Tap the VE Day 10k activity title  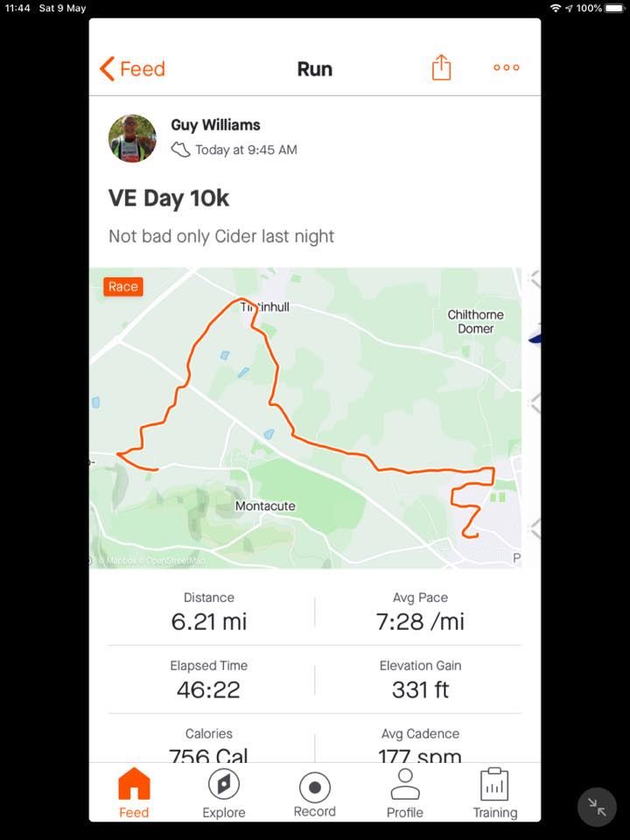tap(169, 199)
